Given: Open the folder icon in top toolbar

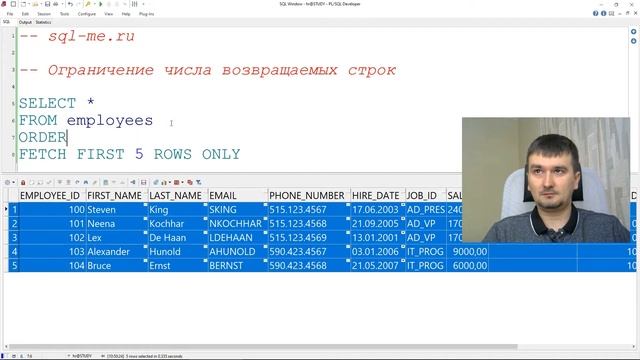Looking at the screenshot, I should tap(35, 4).
